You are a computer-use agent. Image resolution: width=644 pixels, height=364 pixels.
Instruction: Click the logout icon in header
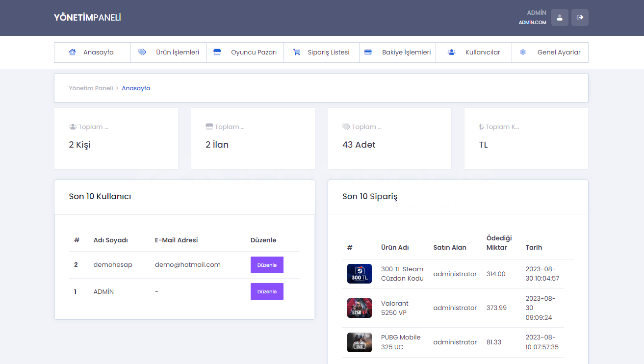(x=580, y=17)
